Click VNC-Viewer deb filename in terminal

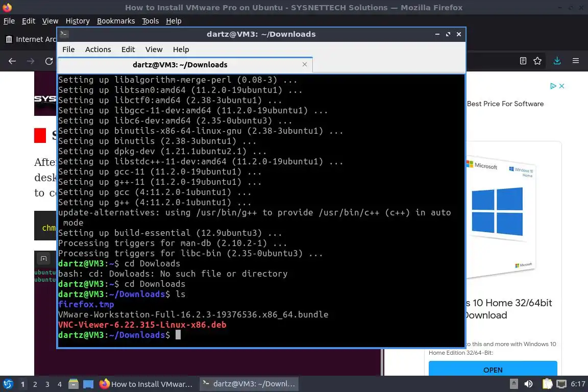click(142, 325)
